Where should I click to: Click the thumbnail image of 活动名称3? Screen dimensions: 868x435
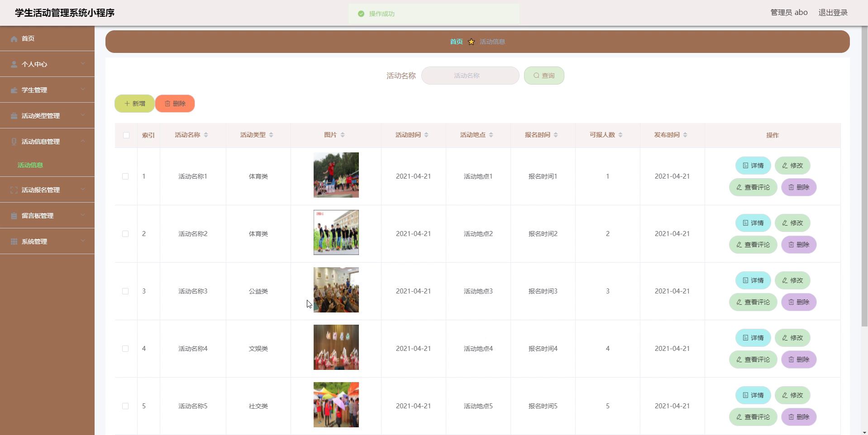(336, 290)
